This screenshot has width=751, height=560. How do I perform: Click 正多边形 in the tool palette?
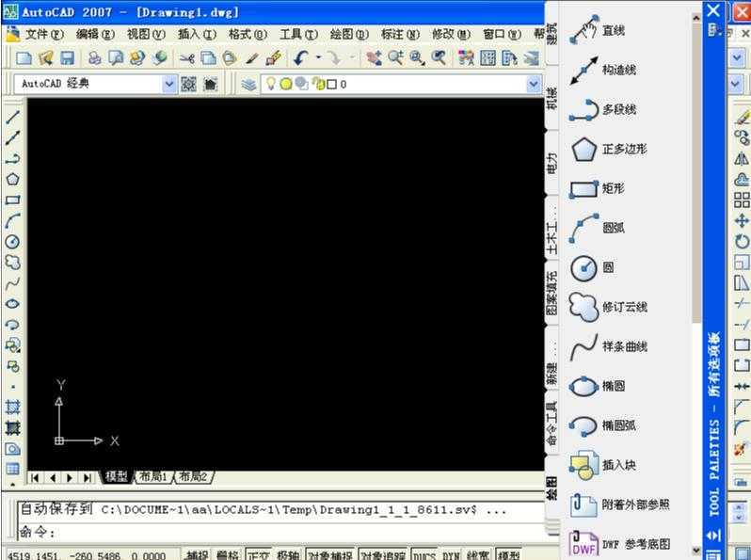pos(608,149)
